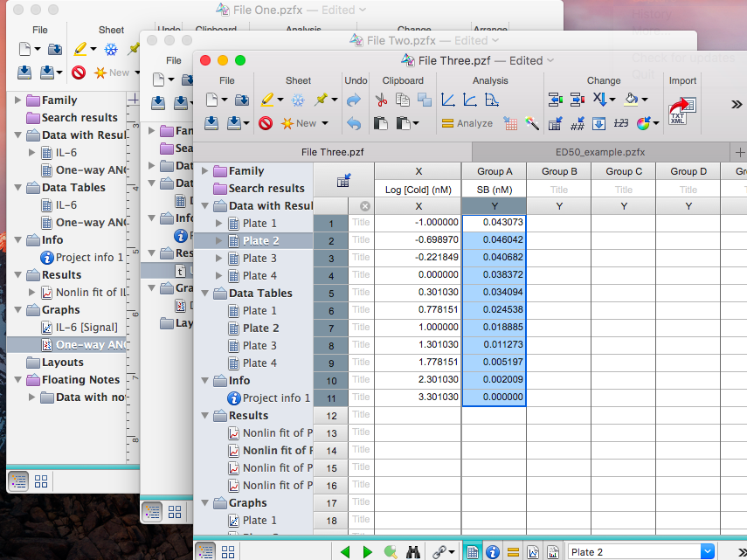Click the blue Info icon in bottom bar
747x560 pixels.
pyautogui.click(x=493, y=551)
